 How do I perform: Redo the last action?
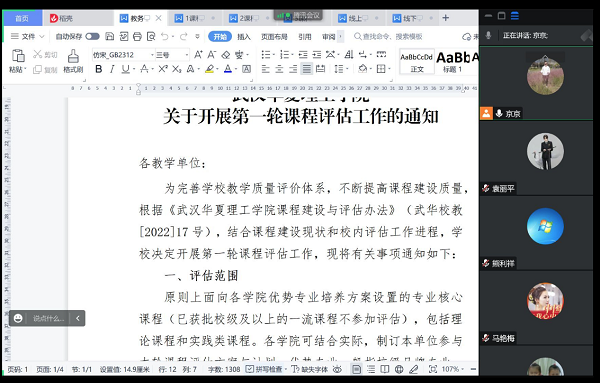[x=184, y=36]
